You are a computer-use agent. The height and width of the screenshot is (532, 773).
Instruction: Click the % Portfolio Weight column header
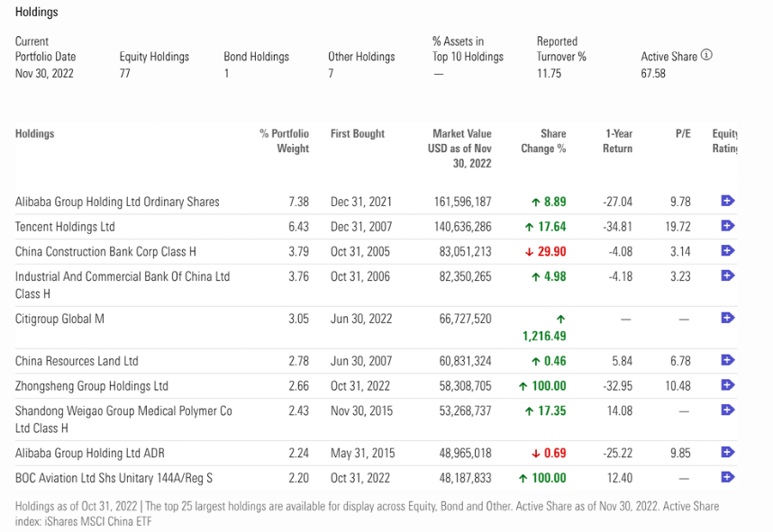tap(284, 141)
